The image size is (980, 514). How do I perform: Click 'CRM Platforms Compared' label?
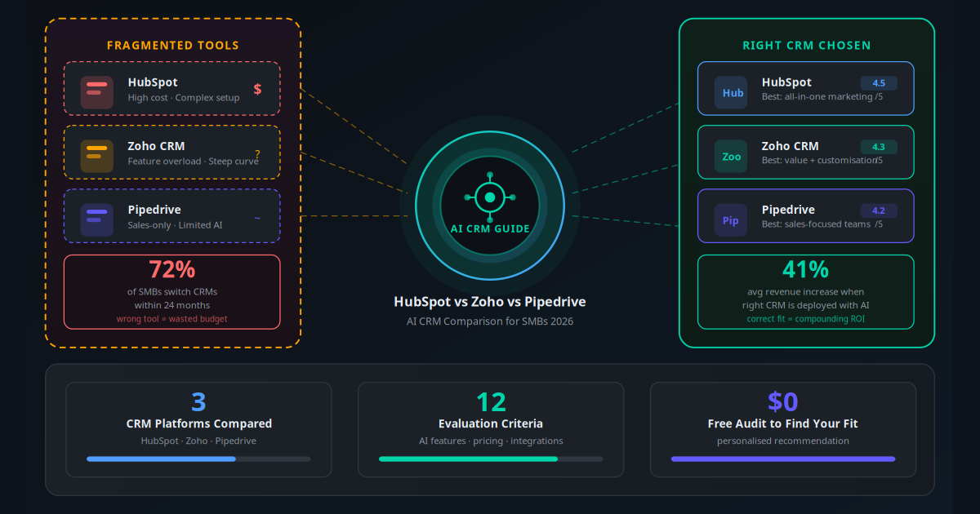[199, 424]
